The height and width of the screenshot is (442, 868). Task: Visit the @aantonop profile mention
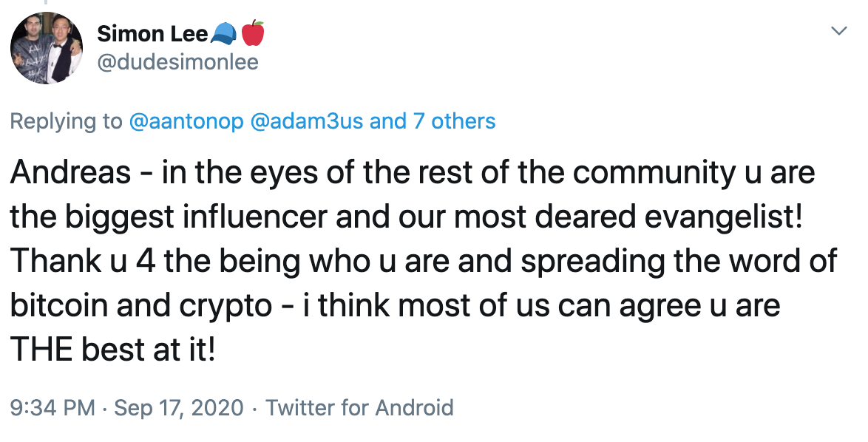click(186, 121)
